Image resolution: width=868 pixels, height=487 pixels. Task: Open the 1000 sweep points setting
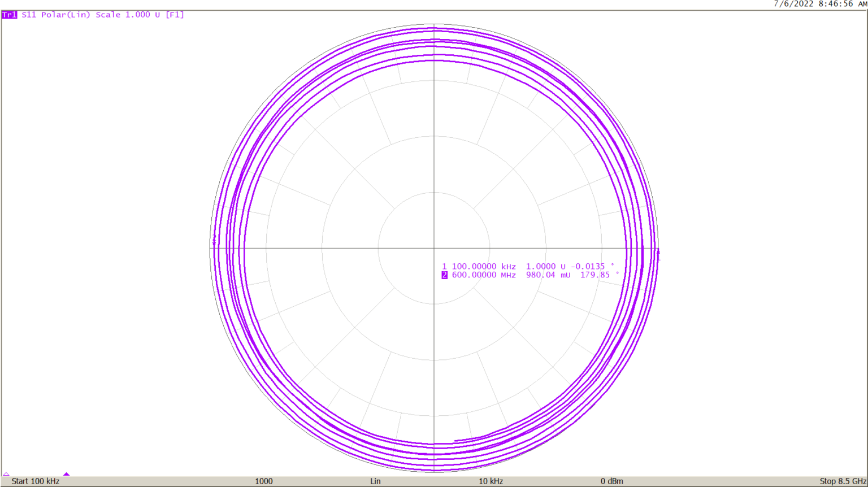click(x=263, y=481)
